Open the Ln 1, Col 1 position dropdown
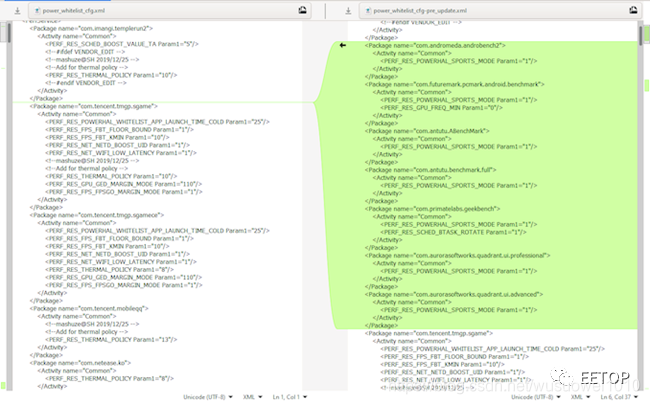The height and width of the screenshot is (404, 650). [289, 397]
